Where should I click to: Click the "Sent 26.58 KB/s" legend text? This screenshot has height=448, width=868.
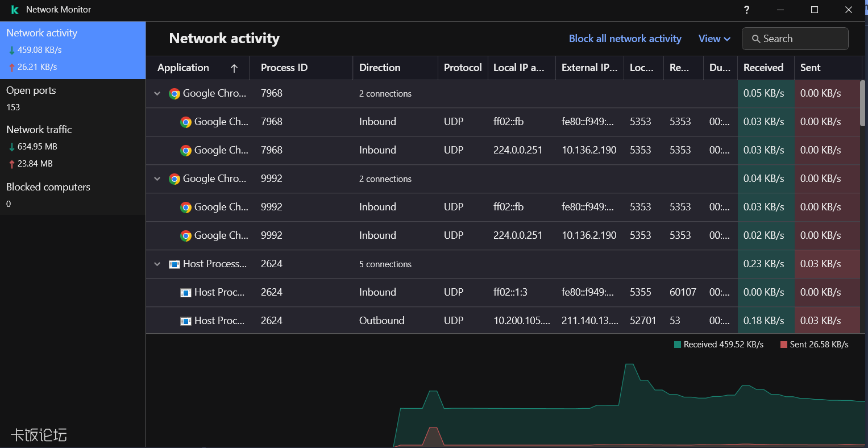click(819, 345)
